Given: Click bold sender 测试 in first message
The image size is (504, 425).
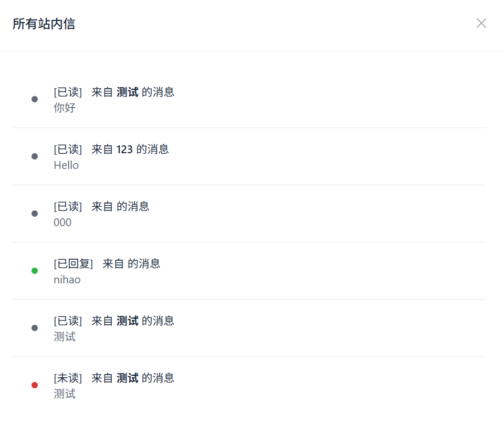Looking at the screenshot, I should tap(127, 92).
